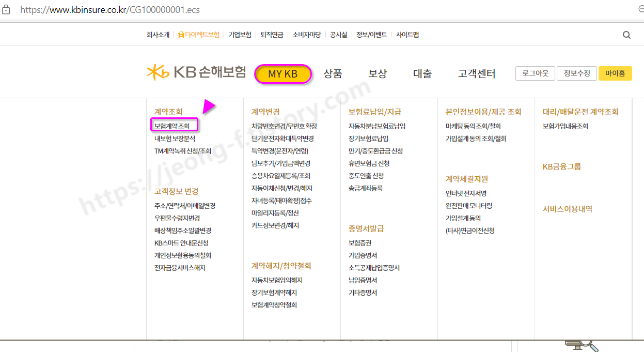Image resolution: width=644 pixels, height=352 pixels.
Task: Open 공시실 top link
Action: tap(339, 35)
